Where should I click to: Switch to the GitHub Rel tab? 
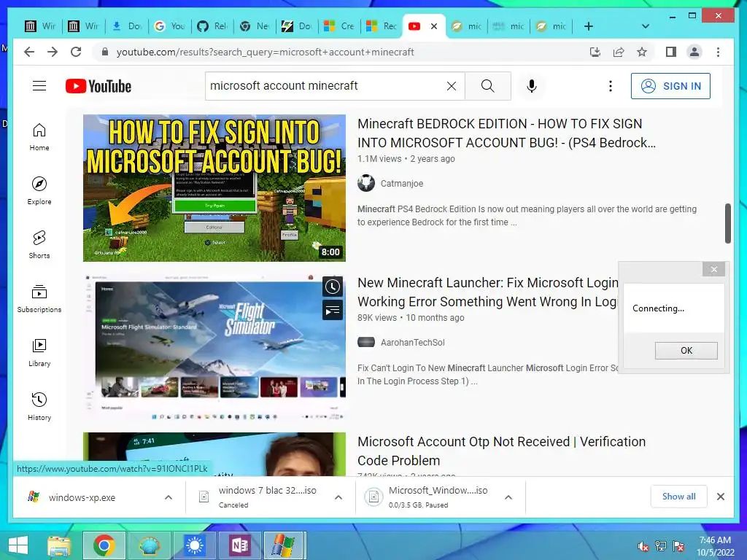212,26
